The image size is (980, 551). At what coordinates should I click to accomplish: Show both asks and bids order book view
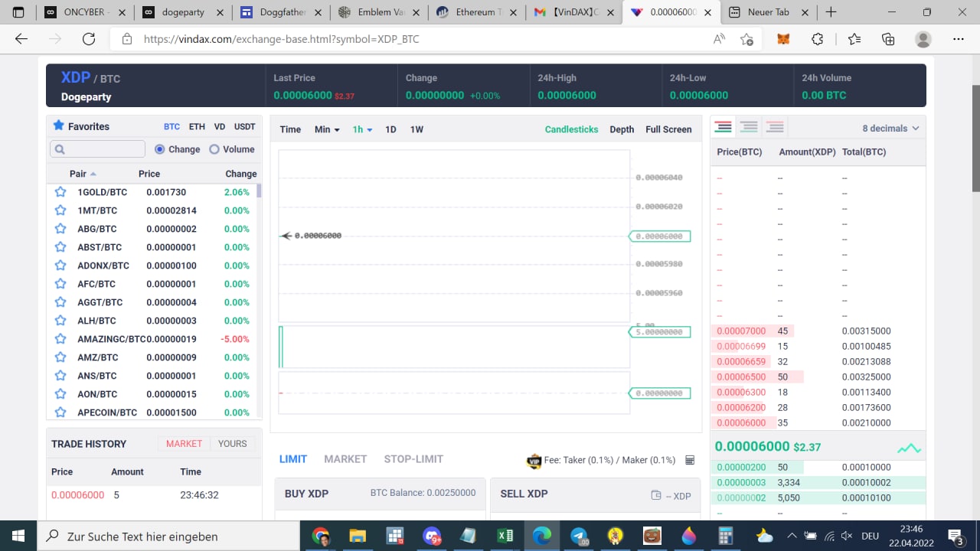coord(723,127)
